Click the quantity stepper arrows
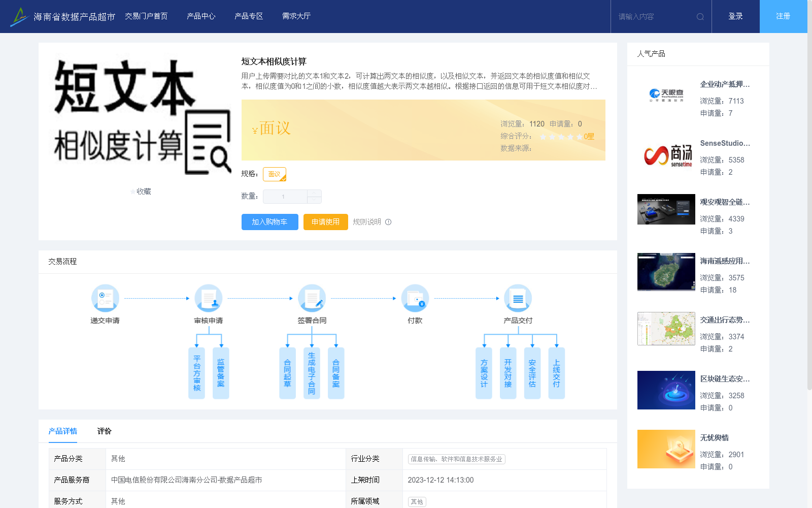The image size is (812, 508). point(314,197)
